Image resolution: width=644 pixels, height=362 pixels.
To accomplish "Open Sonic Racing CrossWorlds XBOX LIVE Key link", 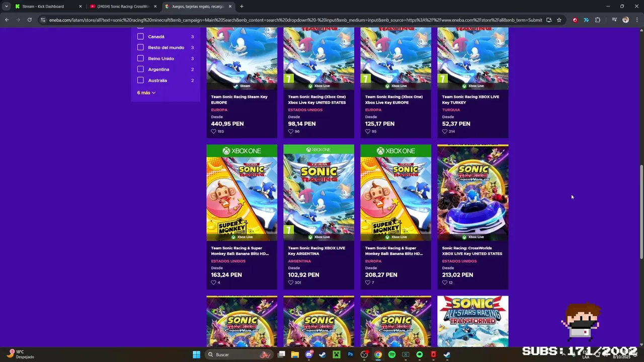I will tap(472, 251).
